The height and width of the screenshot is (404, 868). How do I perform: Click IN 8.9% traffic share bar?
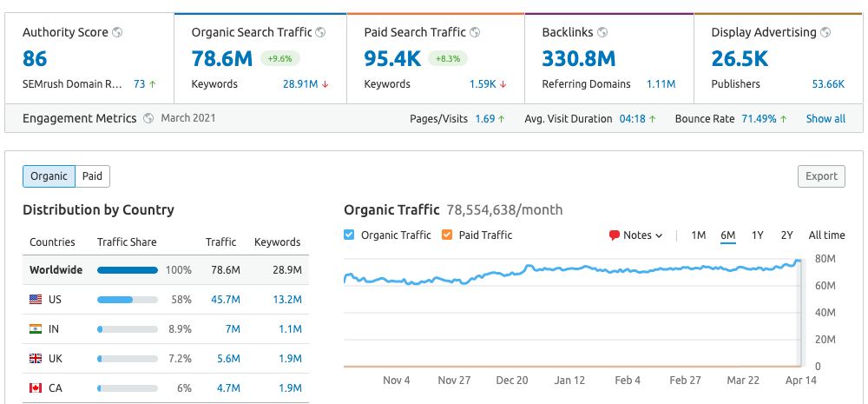(128, 329)
